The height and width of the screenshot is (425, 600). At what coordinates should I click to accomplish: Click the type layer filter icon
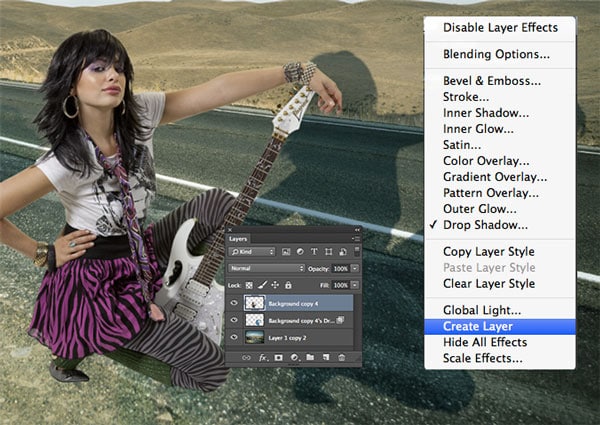click(315, 253)
